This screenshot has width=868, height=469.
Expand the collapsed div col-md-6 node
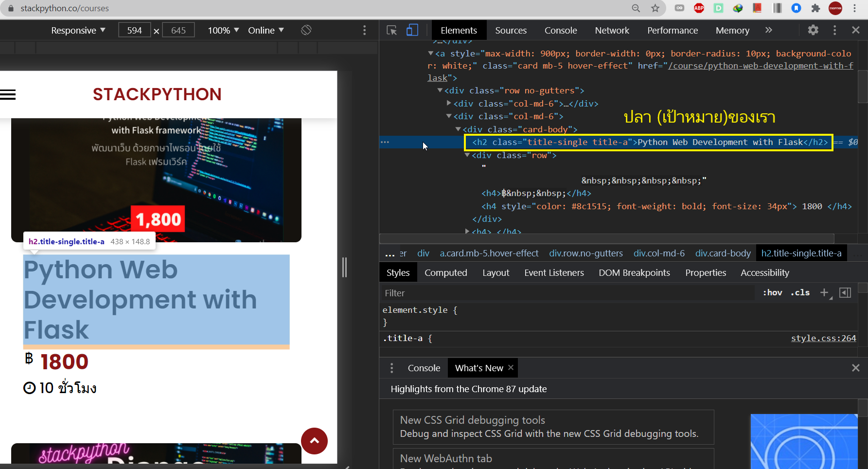pos(449,103)
